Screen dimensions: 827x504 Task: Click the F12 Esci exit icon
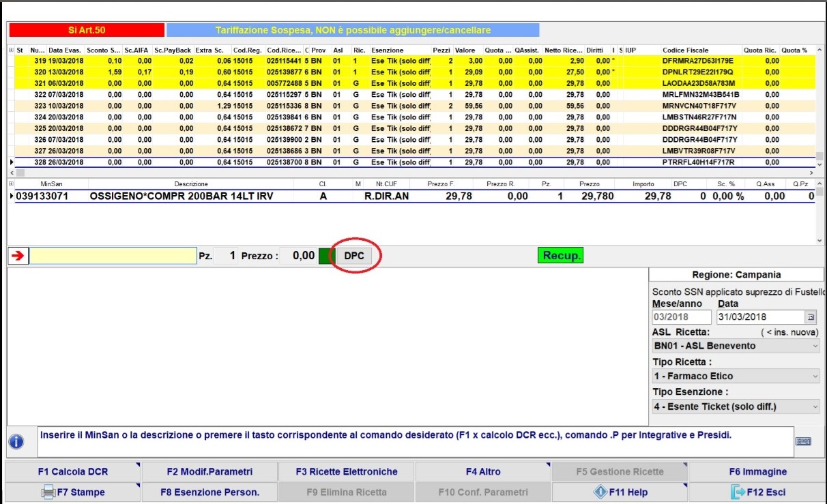pyautogui.click(x=737, y=492)
